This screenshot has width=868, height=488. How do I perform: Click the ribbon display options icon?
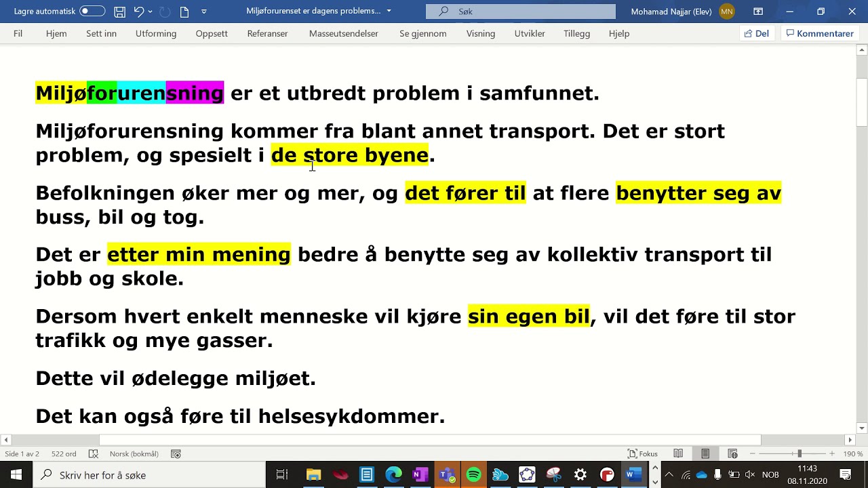[x=758, y=12]
